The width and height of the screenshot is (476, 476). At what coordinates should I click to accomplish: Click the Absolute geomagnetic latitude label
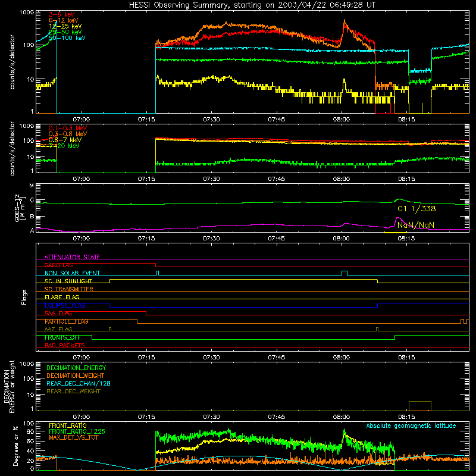411,426
